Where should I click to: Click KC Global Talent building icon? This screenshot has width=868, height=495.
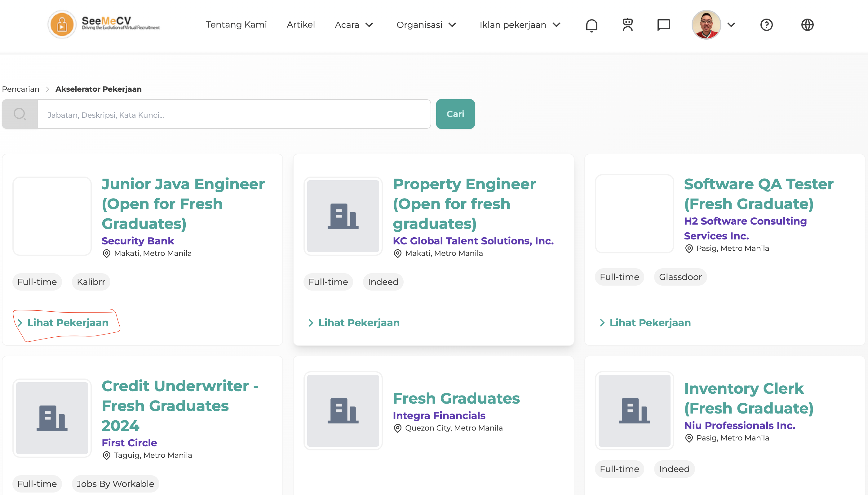(x=343, y=216)
